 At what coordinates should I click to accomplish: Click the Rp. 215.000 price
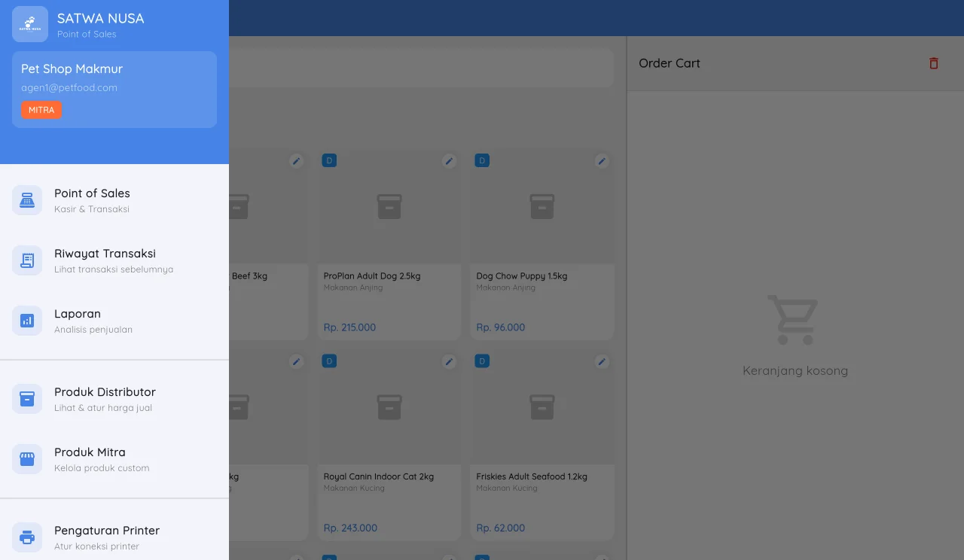point(349,327)
